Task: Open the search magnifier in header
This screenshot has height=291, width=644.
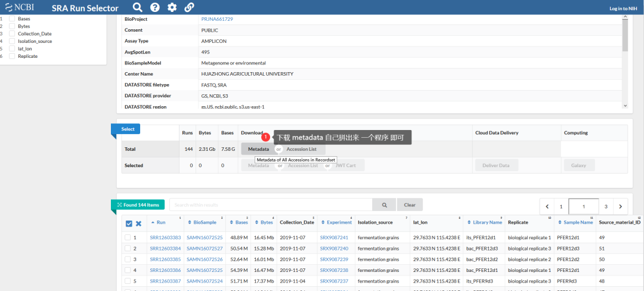Action: pyautogui.click(x=138, y=7)
